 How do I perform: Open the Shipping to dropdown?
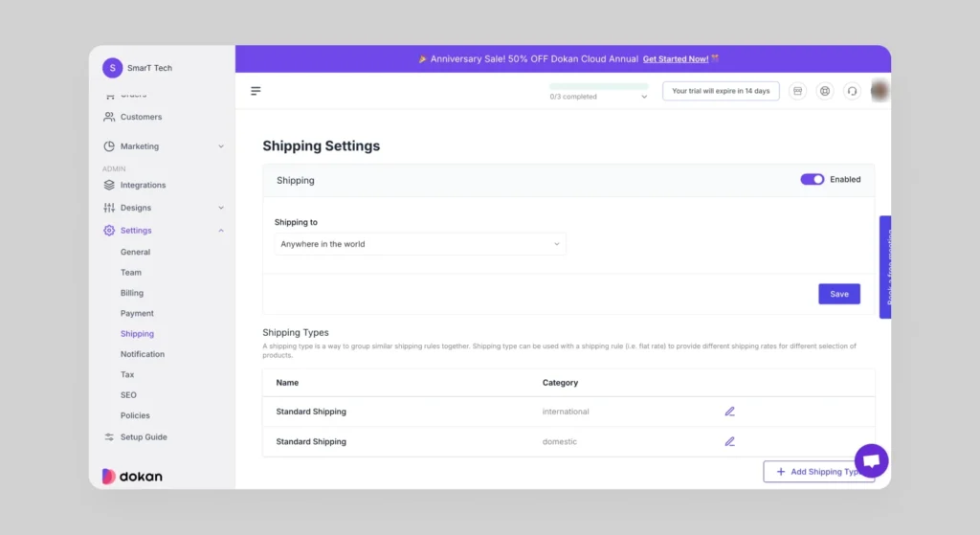[420, 244]
